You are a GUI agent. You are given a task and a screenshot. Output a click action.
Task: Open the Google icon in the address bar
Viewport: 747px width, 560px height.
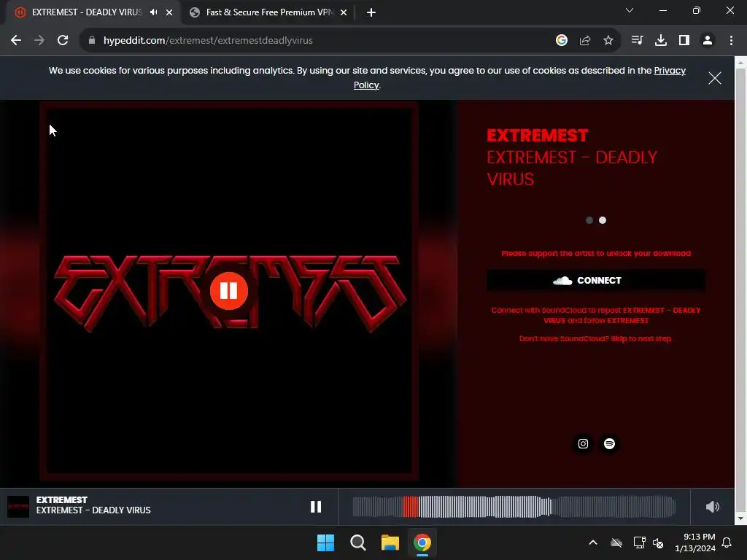[x=562, y=41]
